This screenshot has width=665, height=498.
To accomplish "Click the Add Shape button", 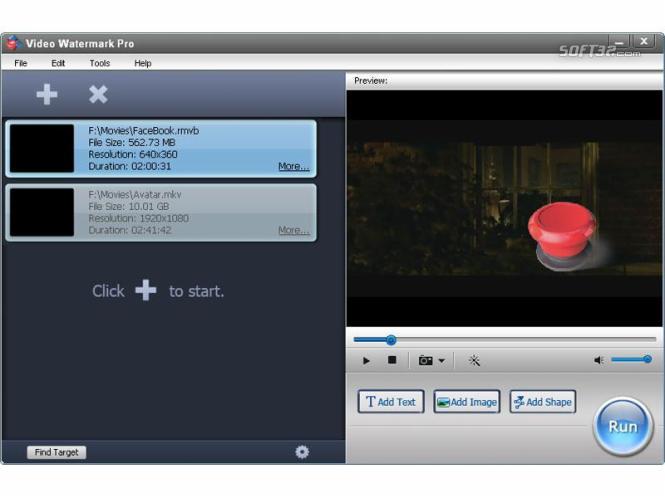I will click(542, 401).
